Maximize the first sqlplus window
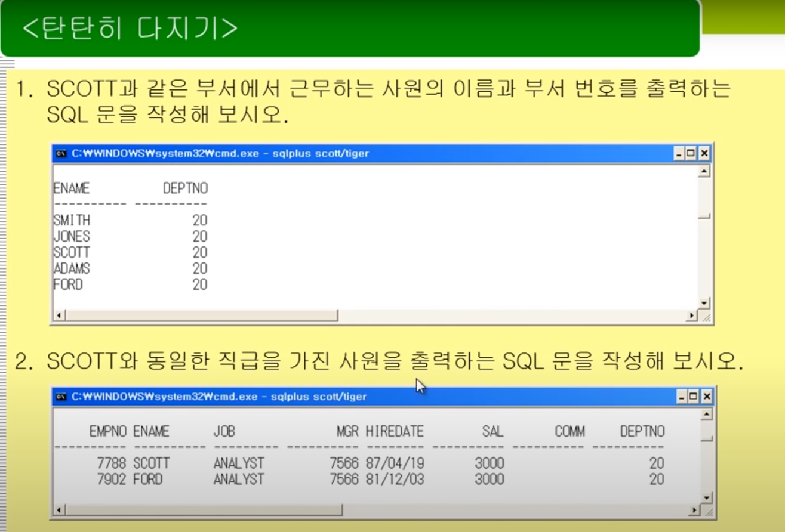 691,154
